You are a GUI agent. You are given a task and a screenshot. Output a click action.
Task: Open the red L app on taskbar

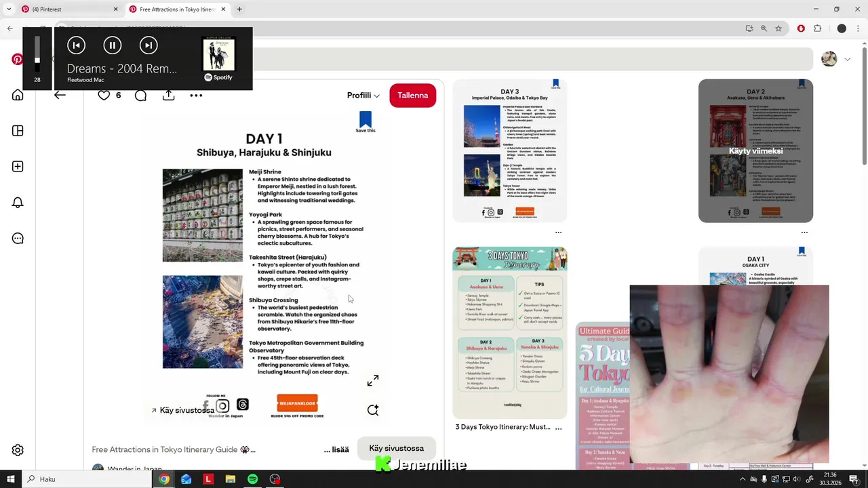[208, 479]
